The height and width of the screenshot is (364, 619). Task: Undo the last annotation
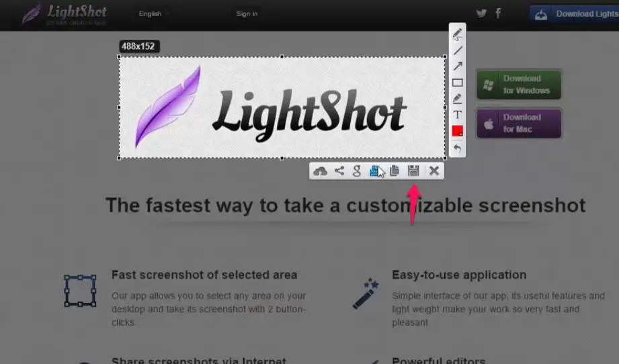click(457, 148)
